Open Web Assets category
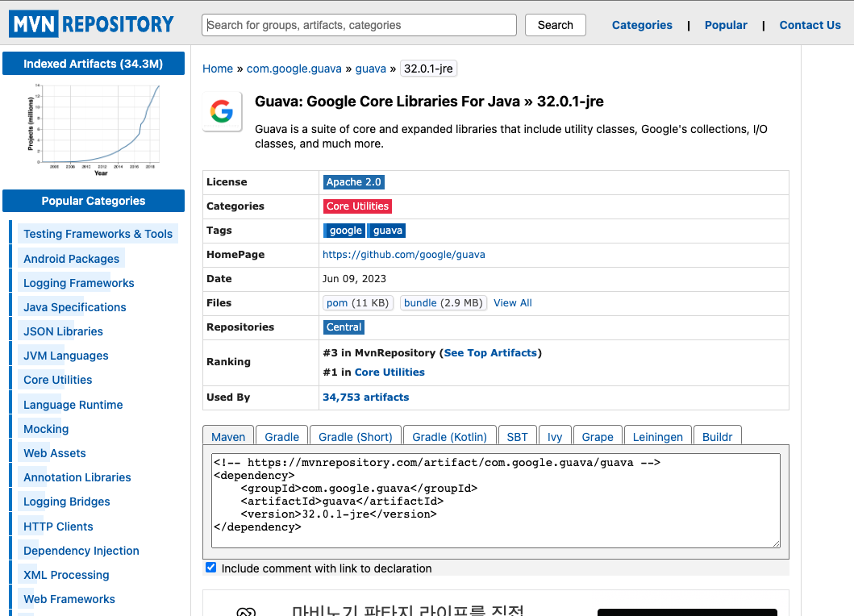The width and height of the screenshot is (854, 616). [55, 452]
